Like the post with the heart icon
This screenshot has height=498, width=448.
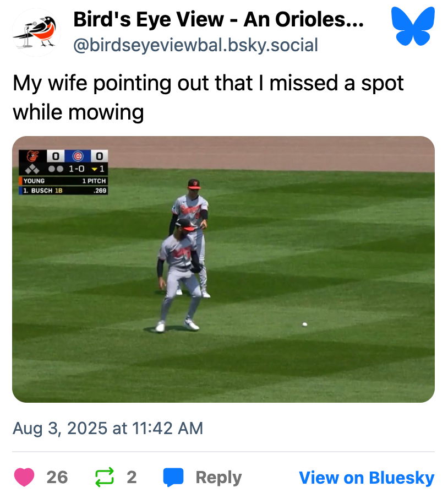[x=24, y=477]
